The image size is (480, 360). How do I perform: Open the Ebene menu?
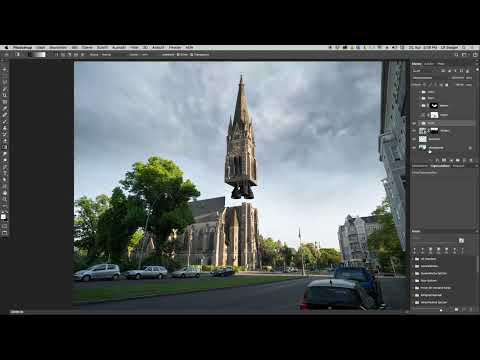[x=87, y=48]
